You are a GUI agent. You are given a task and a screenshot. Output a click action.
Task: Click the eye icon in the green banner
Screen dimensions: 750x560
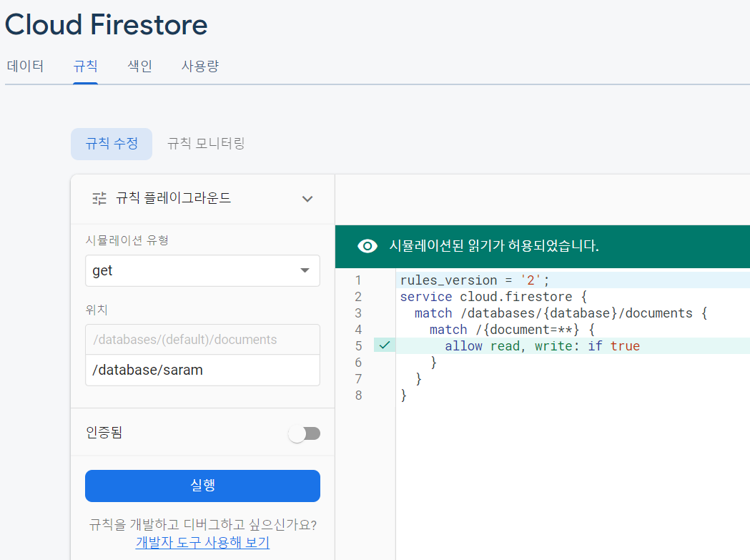pyautogui.click(x=367, y=246)
